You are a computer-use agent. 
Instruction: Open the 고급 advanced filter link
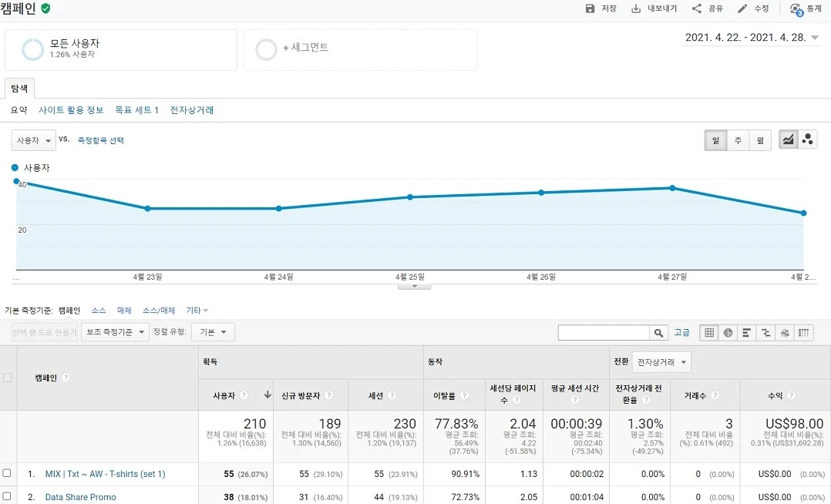pyautogui.click(x=681, y=332)
